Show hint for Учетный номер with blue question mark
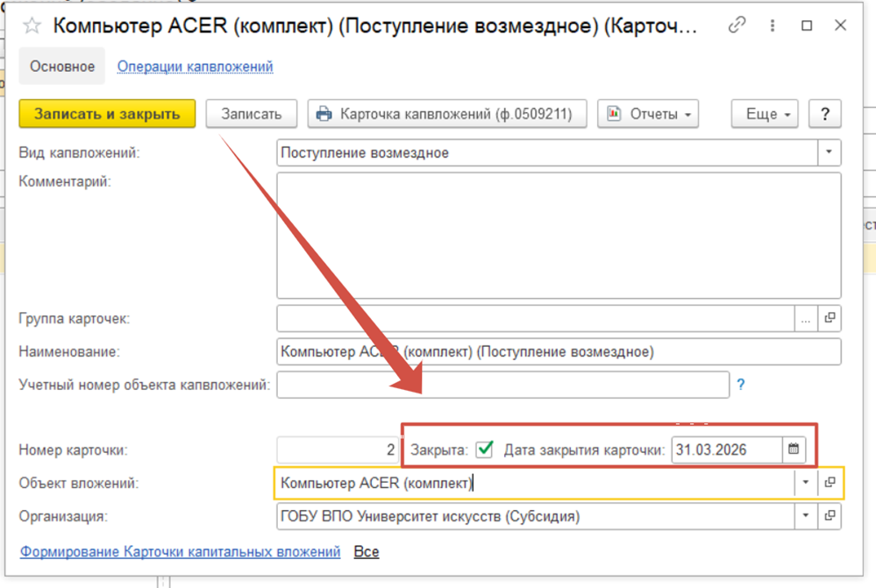The image size is (876, 588). point(741,384)
